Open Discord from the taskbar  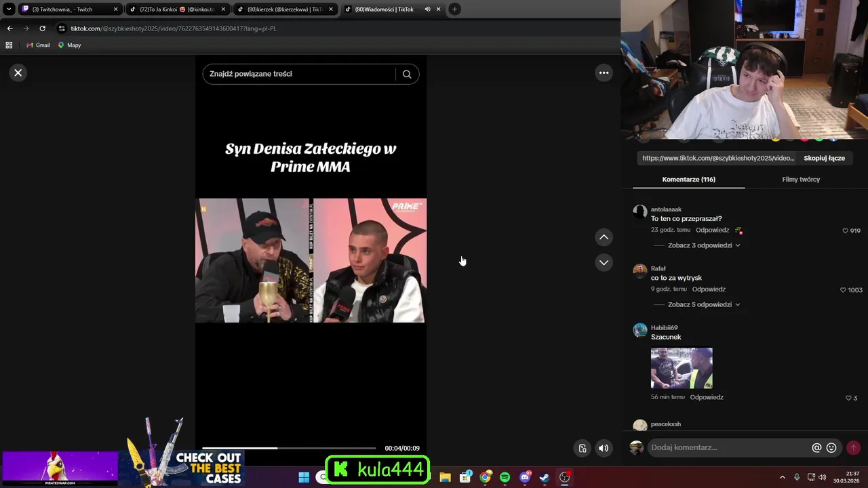tap(524, 477)
